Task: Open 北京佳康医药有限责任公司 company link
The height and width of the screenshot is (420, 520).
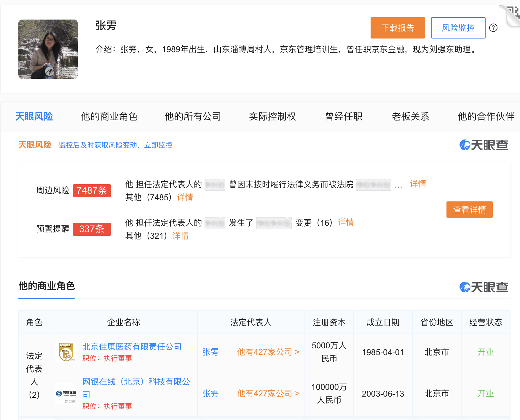Action: click(132, 347)
